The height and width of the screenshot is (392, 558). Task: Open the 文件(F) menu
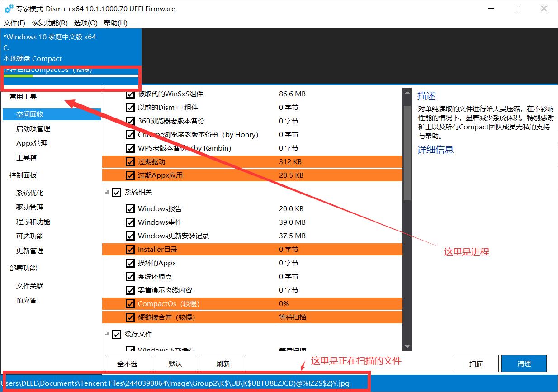14,23
